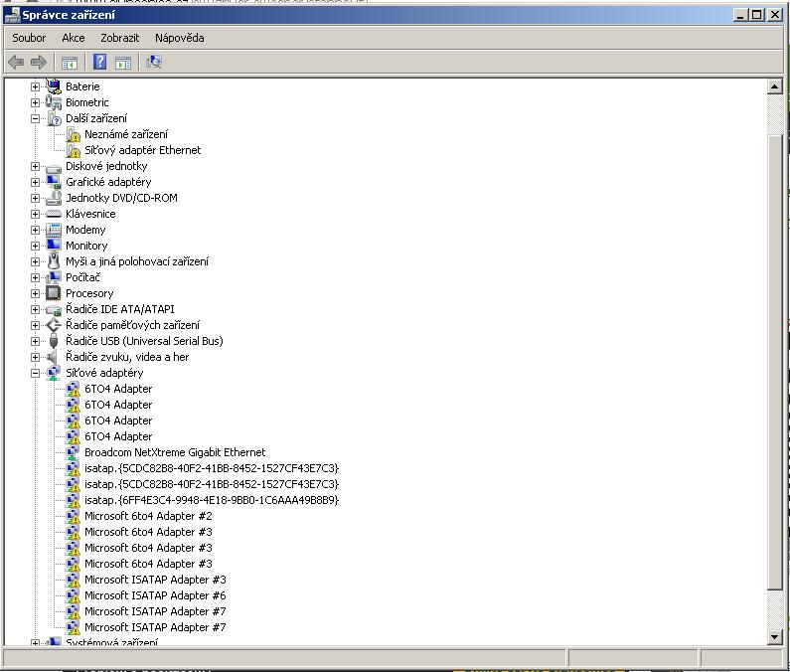
Task: Click the forward arrow toolbar icon
Action: pyautogui.click(x=39, y=62)
